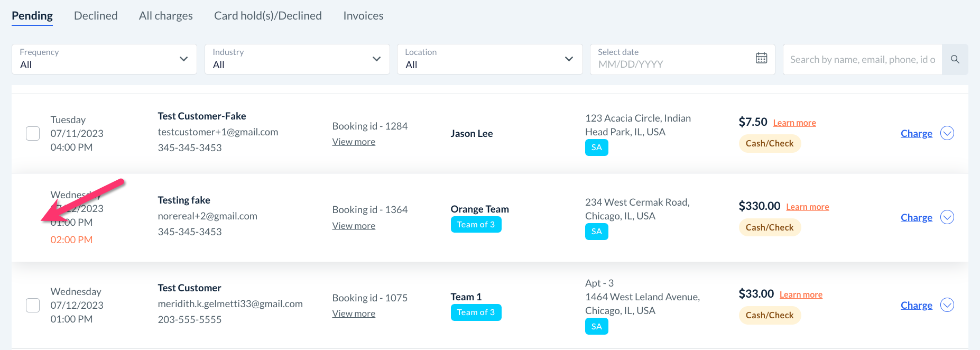The width and height of the screenshot is (980, 350).
Task: Open the Location dropdown
Action: [489, 59]
